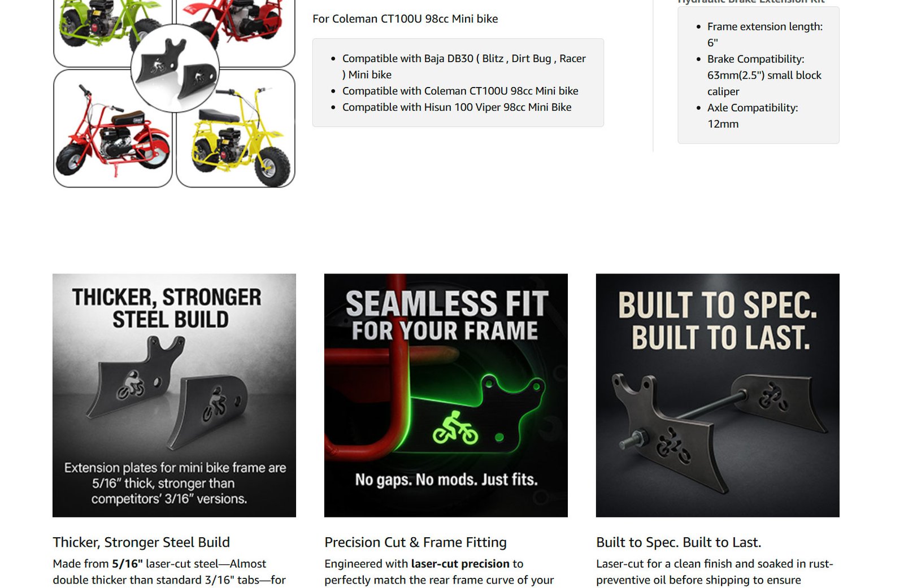Image resolution: width=904 pixels, height=588 pixels.
Task: Click the cyclist cutout on left steel plate
Action: [x=131, y=385]
